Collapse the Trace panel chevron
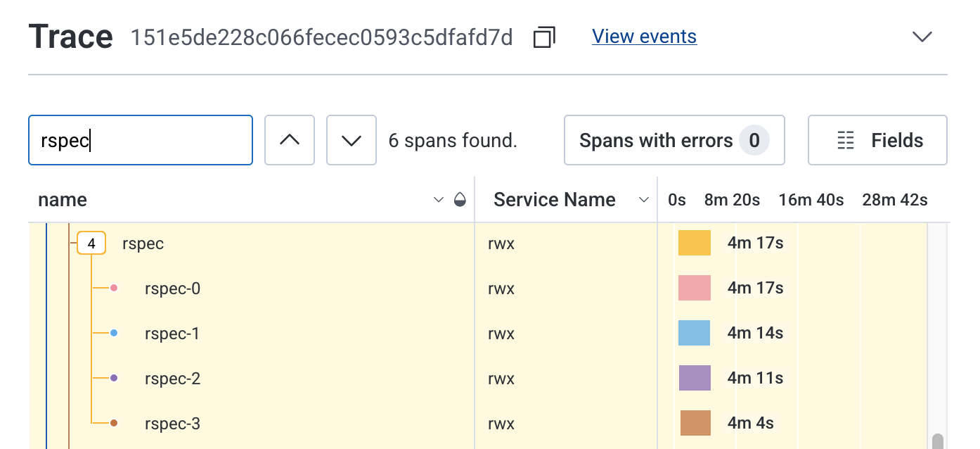980x449 pixels. (921, 37)
